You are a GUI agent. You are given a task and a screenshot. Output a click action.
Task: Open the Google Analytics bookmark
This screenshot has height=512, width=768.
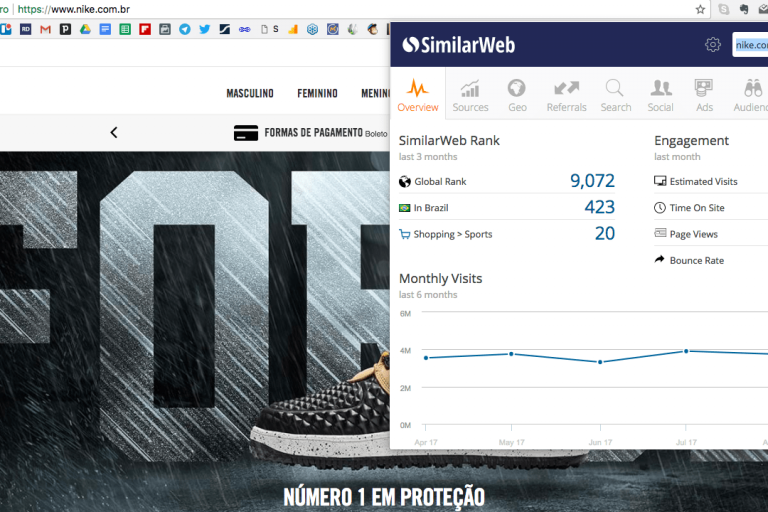point(293,29)
